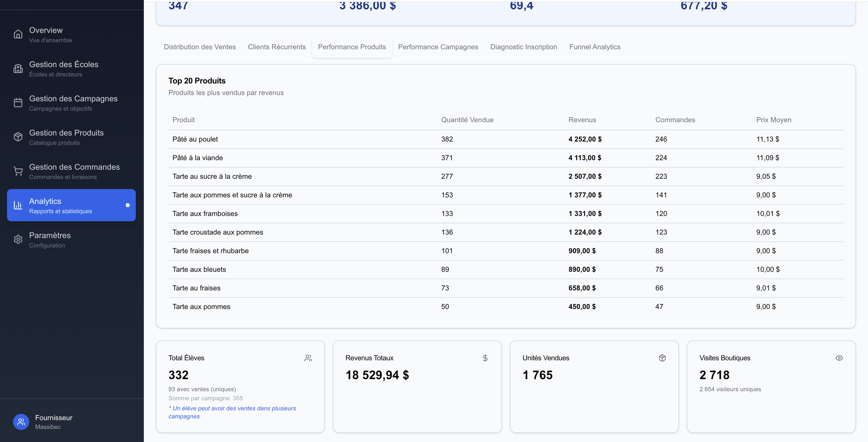Image resolution: width=868 pixels, height=442 pixels.
Task: Click the Overview home icon
Action: (18, 34)
